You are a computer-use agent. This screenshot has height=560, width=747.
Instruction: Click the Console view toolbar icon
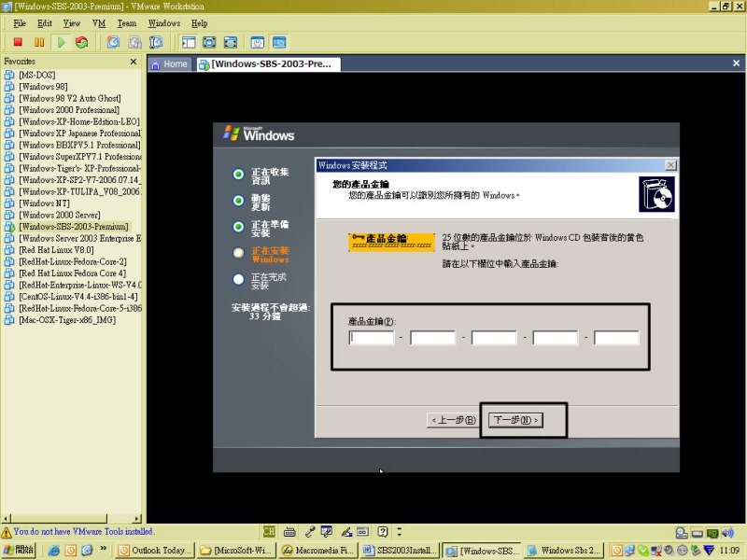(x=279, y=42)
